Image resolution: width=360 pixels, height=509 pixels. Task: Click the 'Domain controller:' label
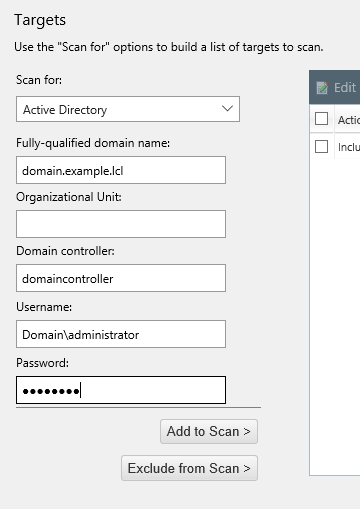65,251
